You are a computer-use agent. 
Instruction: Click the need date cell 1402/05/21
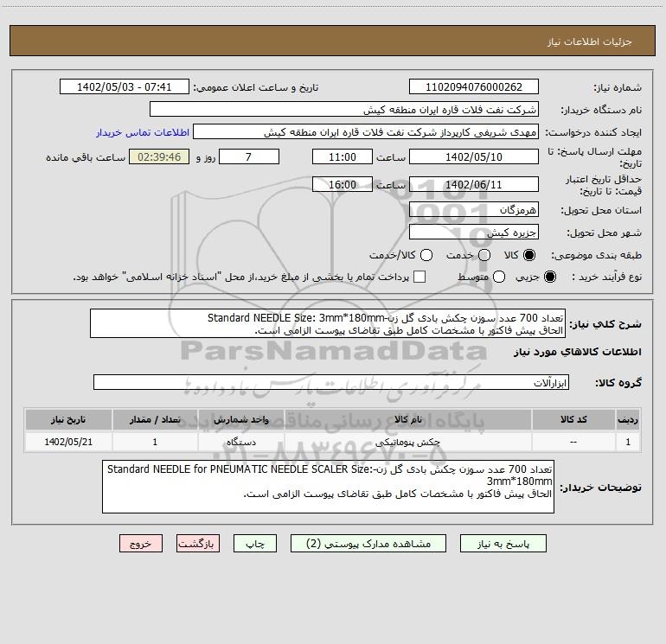(x=68, y=442)
